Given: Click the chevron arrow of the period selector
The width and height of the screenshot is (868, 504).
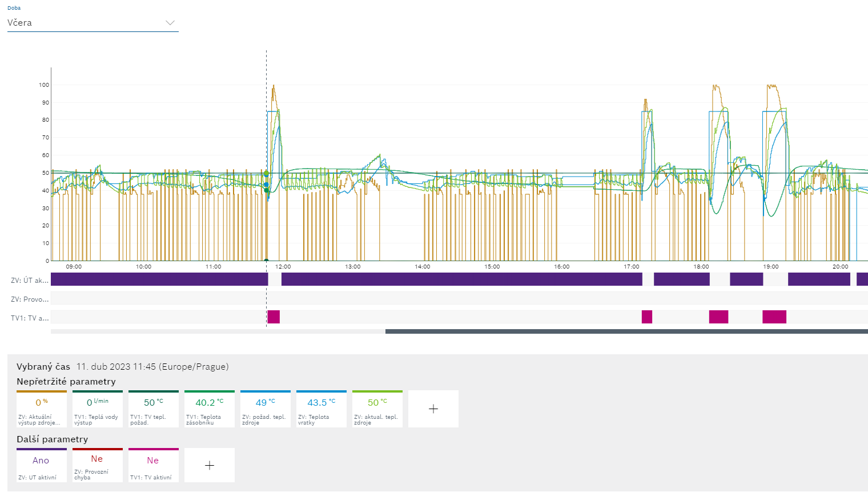Looking at the screenshot, I should [x=170, y=23].
